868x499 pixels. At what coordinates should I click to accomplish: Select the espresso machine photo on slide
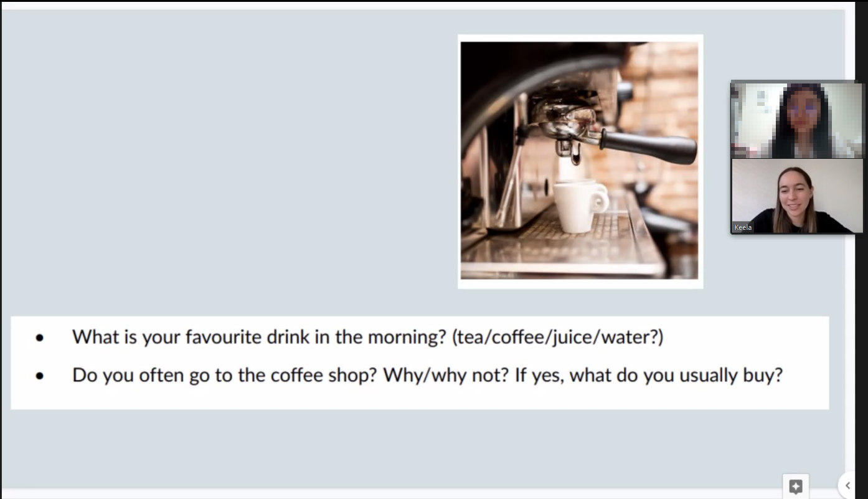pyautogui.click(x=579, y=161)
